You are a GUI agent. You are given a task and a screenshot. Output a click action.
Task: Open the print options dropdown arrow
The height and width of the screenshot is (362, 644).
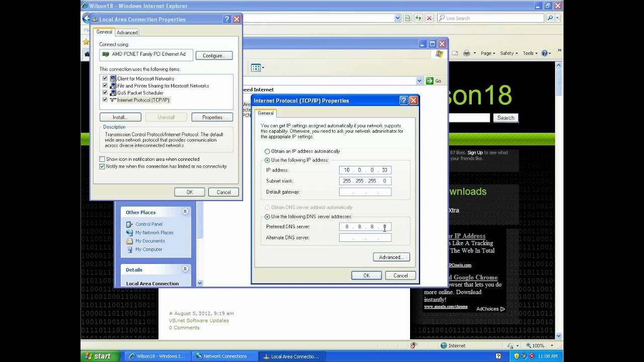(x=474, y=53)
